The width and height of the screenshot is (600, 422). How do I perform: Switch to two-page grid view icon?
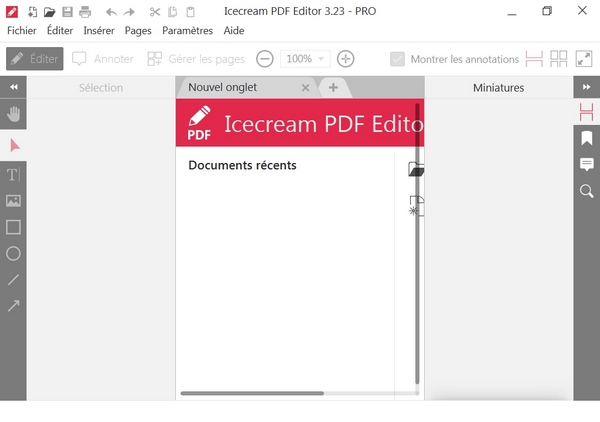559,59
